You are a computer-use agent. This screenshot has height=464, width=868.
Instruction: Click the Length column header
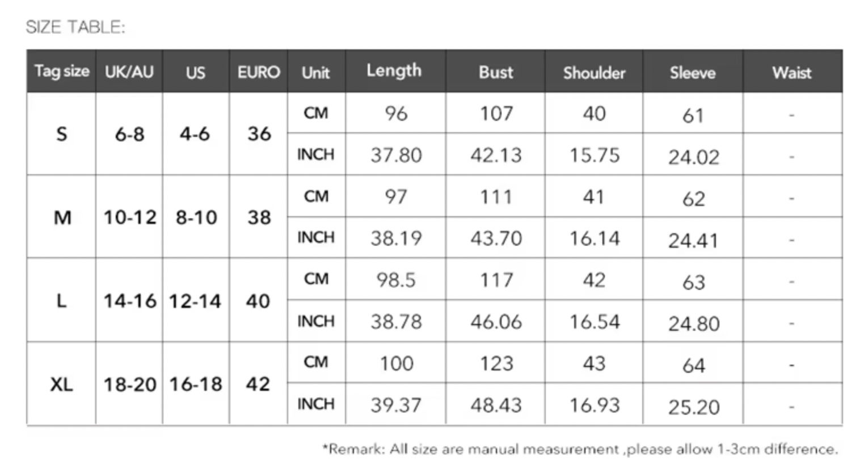pos(394,71)
